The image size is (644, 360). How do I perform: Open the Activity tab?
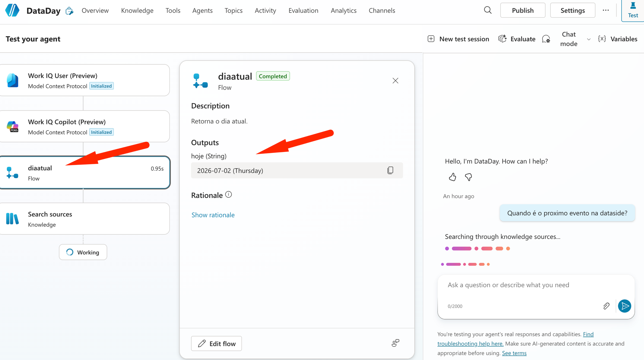(x=265, y=10)
